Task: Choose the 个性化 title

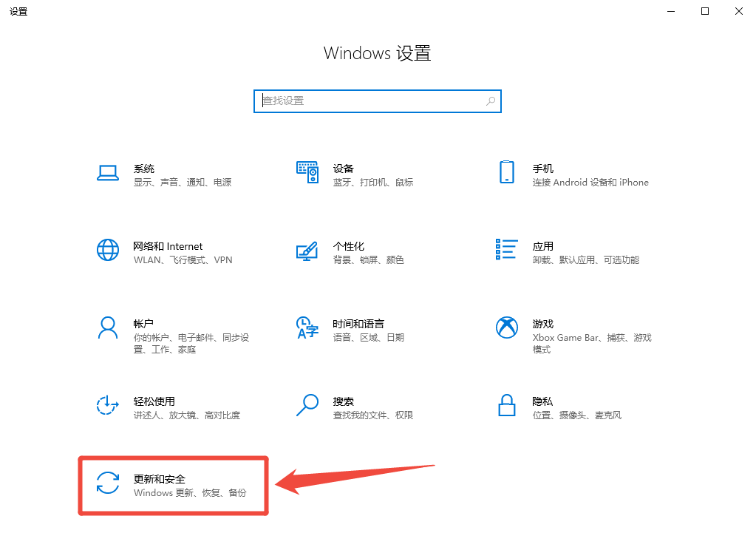Action: coord(349,246)
